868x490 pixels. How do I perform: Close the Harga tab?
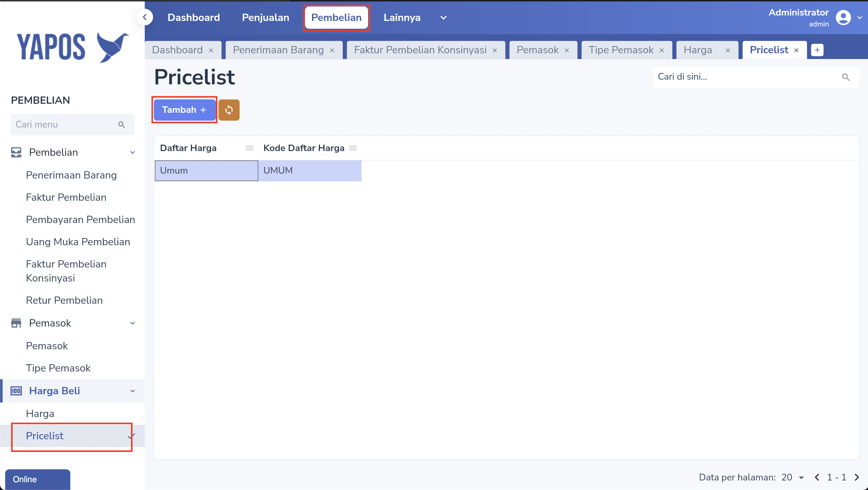click(728, 50)
